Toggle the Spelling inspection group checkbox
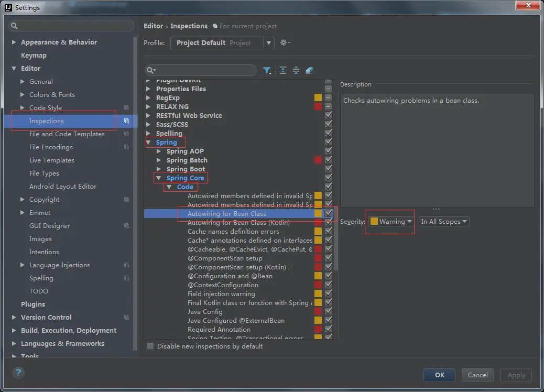Screen dimensions: 544x392 pyautogui.click(x=328, y=133)
